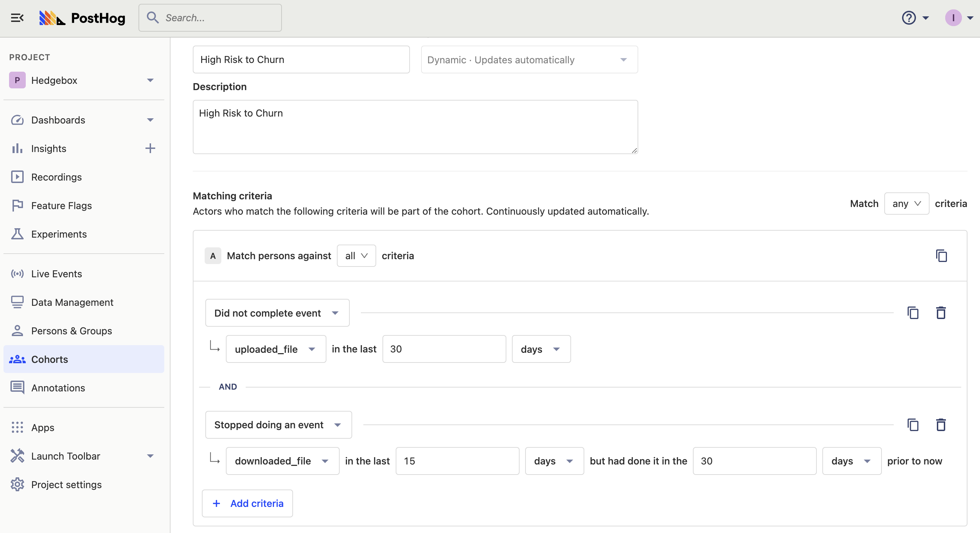Screen dimensions: 980x533
Task: Click the Cohorts icon in sidebar
Action: coord(18,359)
